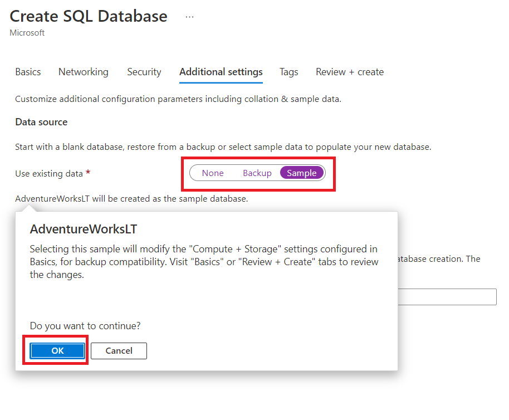Jump to the Review + create tab
This screenshot has width=509, height=420.
(x=350, y=72)
